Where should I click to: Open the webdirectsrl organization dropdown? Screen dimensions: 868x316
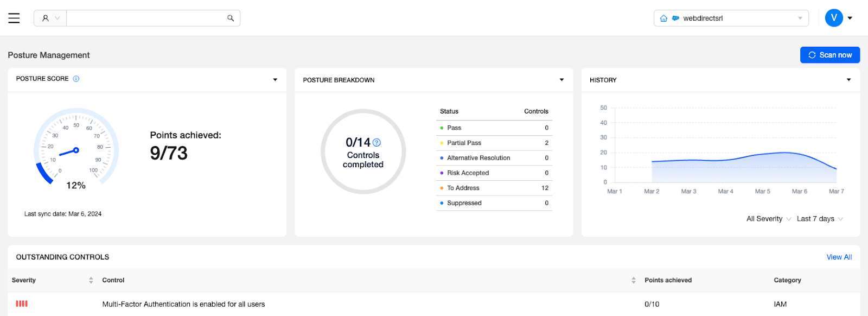coord(731,18)
